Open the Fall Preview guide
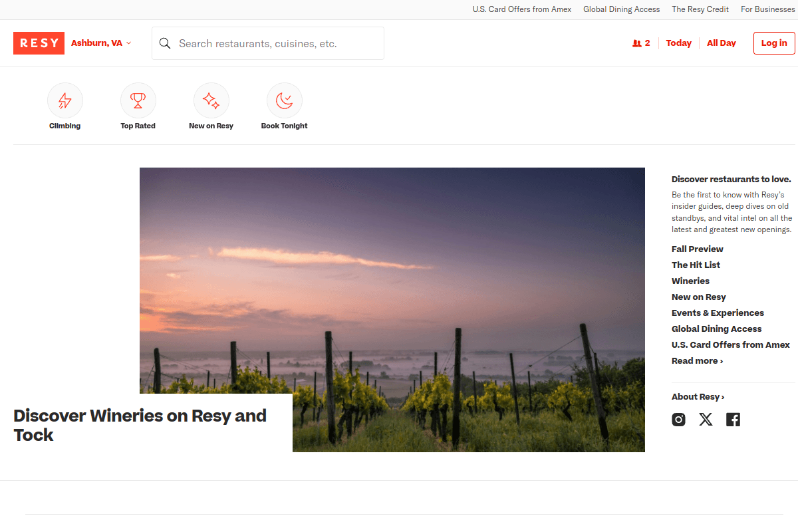This screenshot has width=798, height=532. point(698,249)
